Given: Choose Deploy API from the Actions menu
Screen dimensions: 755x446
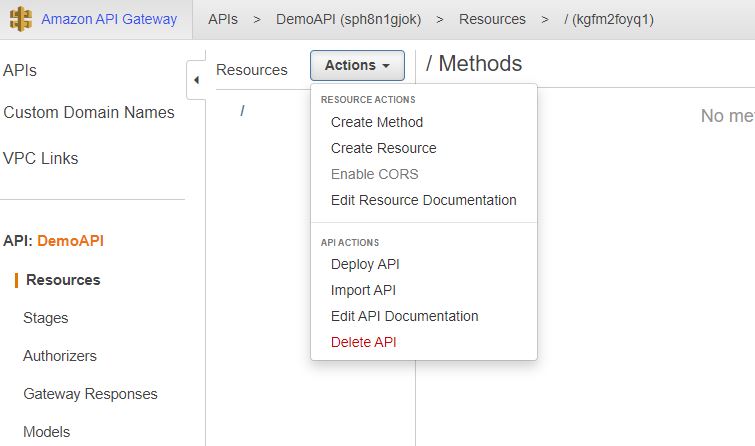Looking at the screenshot, I should (365, 264).
